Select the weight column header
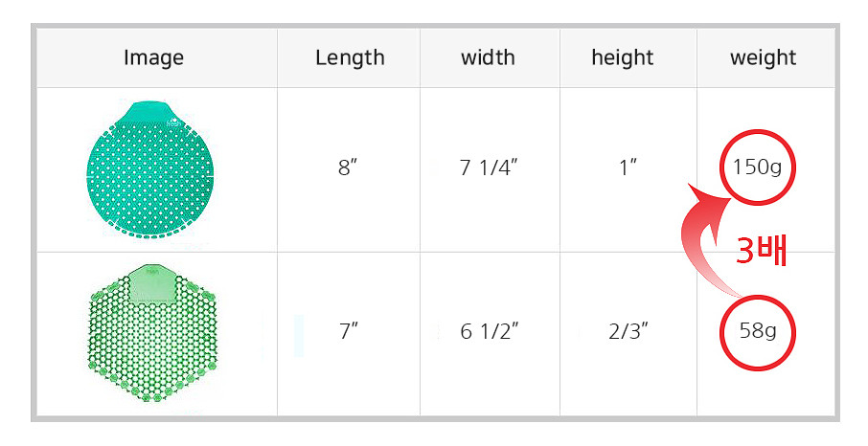The width and height of the screenshot is (868, 446). click(763, 57)
